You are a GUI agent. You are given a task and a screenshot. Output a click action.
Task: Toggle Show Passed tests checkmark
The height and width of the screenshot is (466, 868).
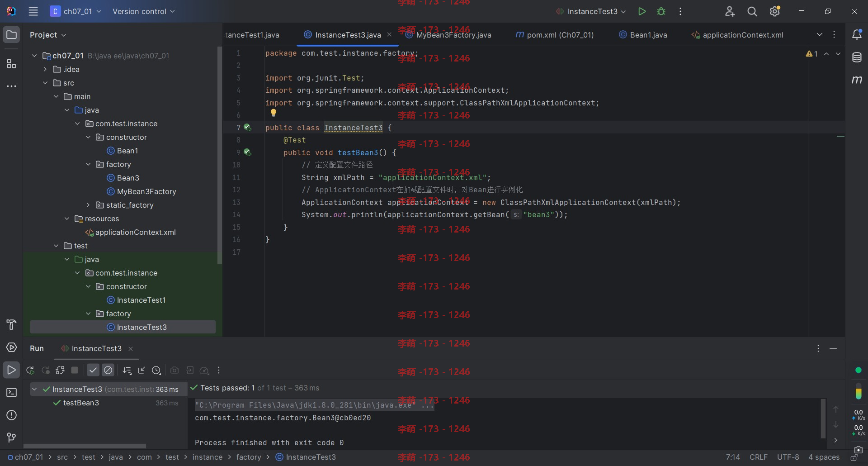coord(93,371)
